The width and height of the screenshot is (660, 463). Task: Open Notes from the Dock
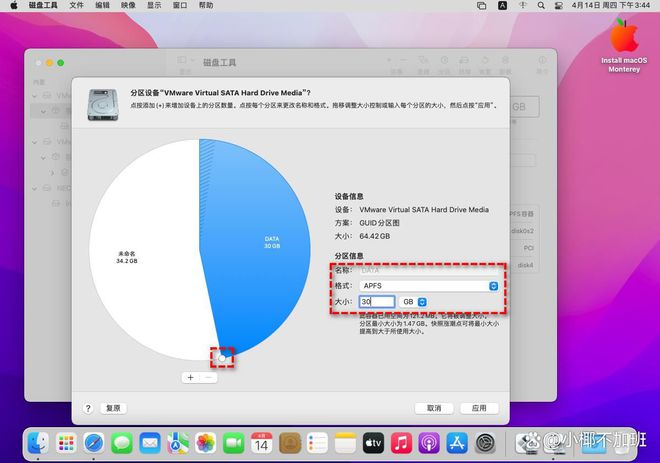345,443
